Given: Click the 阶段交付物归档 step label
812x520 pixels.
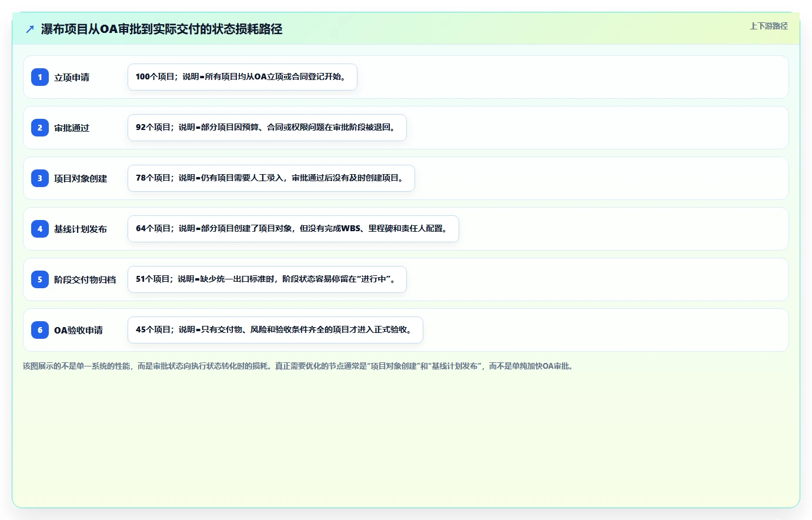Looking at the screenshot, I should (x=85, y=279).
